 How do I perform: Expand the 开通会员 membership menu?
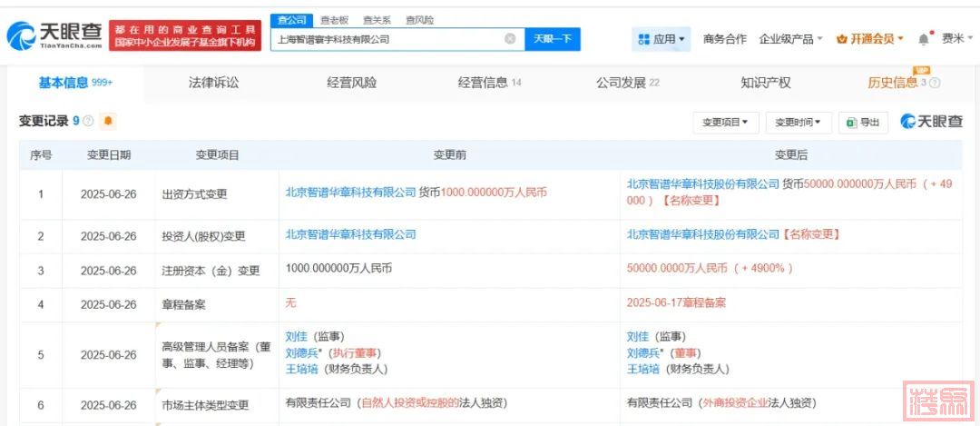(x=869, y=39)
